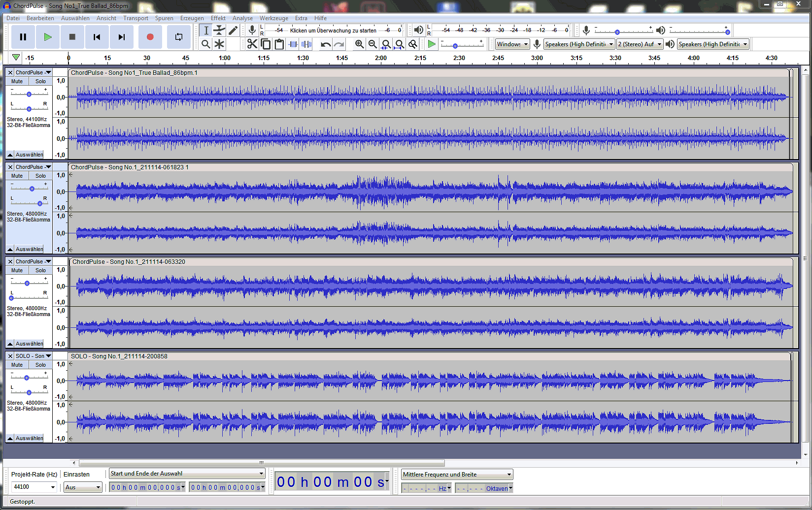Open Mittlere Frequenz und Breite dropdown

point(457,475)
